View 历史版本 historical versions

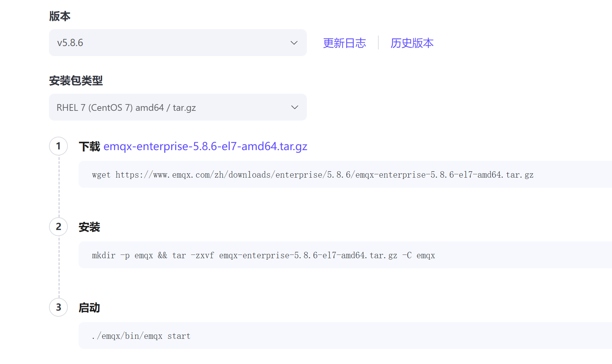pos(412,43)
